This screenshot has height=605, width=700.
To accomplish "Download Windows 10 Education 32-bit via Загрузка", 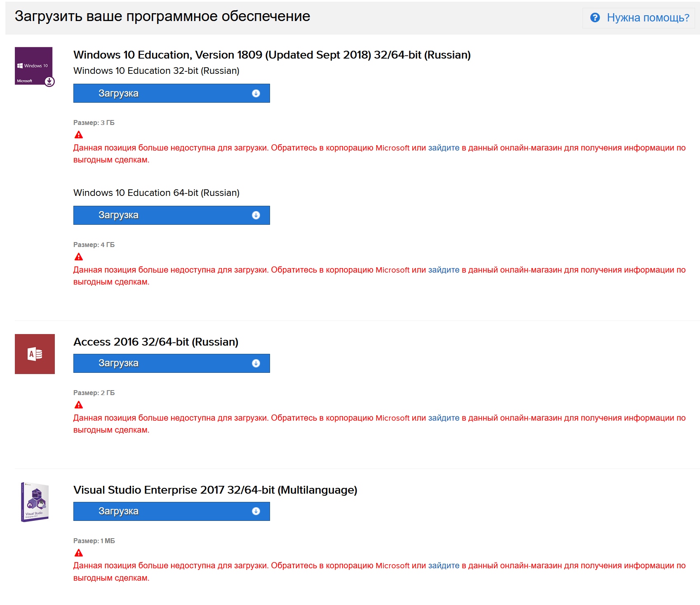I will pos(171,93).
